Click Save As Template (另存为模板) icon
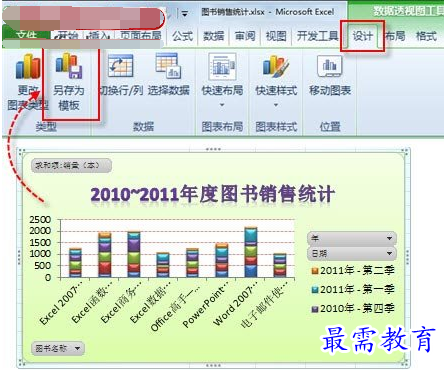This screenshot has height=371, width=444. click(69, 66)
